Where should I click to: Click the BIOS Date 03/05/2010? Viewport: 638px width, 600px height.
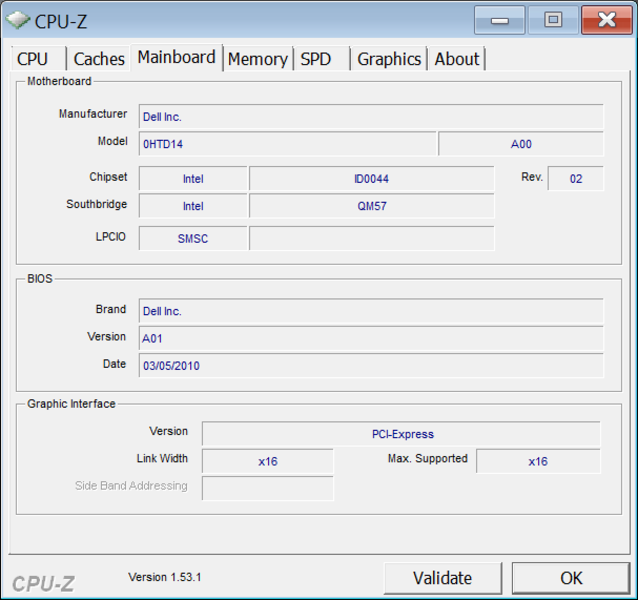[371, 366]
